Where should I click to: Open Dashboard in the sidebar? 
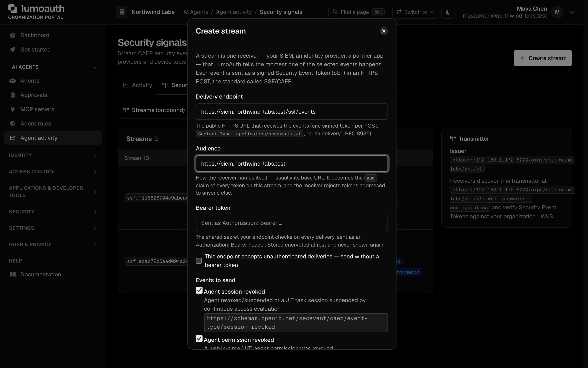pos(53,35)
